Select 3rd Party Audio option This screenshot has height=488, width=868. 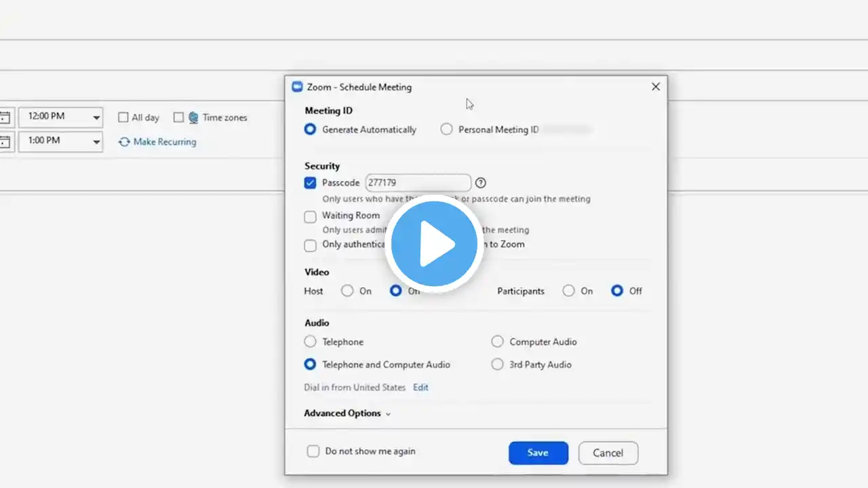[498, 365]
